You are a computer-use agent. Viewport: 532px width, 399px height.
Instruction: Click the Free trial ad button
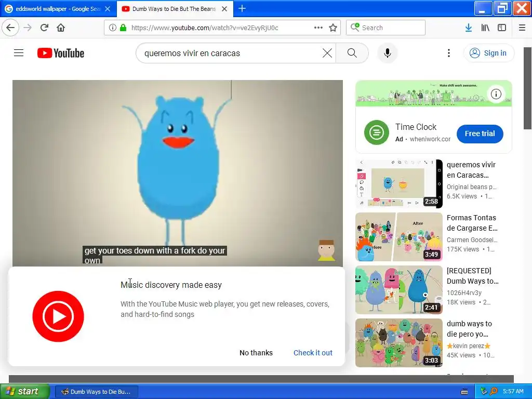pyautogui.click(x=480, y=134)
